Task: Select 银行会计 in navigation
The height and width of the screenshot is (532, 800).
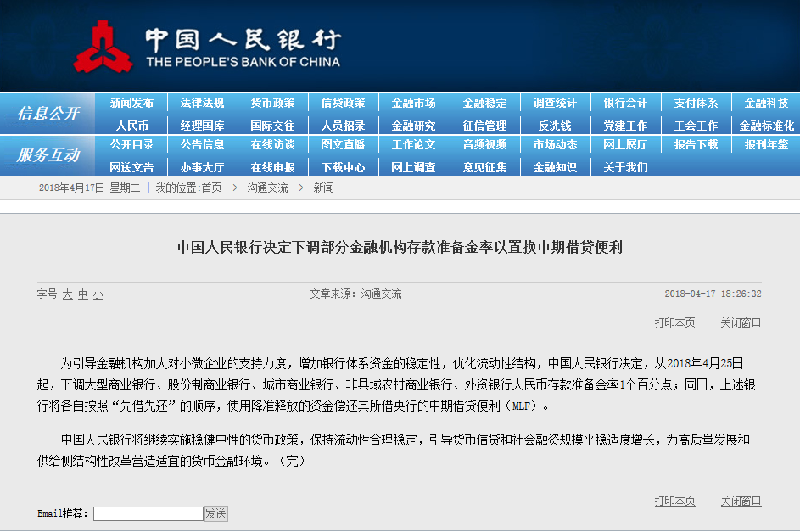Action: (x=625, y=103)
